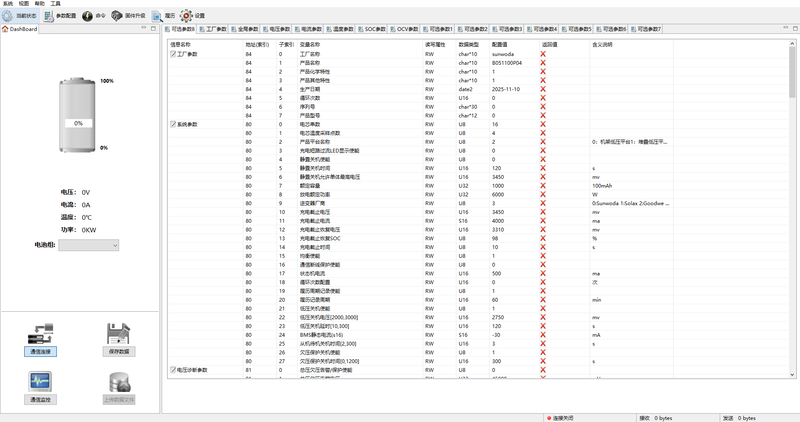Screen dimensions: 800x422
Task: Toggle the 工厂参数 group checkbox
Action: click(173, 54)
